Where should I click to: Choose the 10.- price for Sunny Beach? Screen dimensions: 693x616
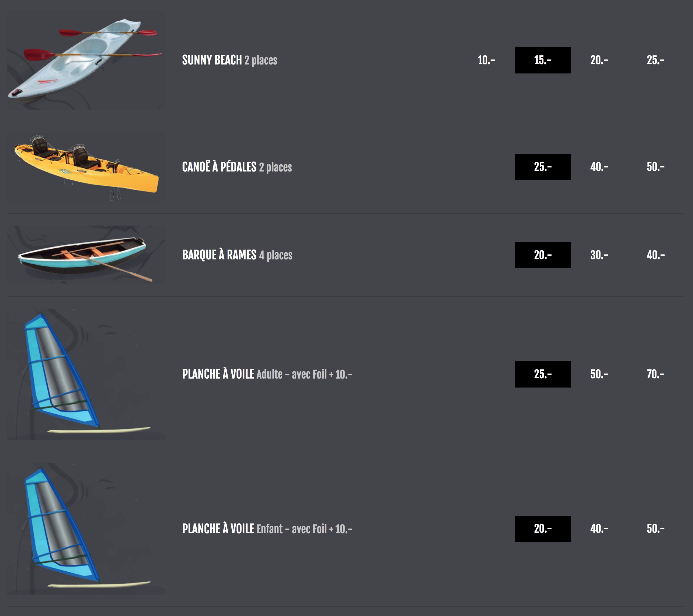[x=486, y=60]
